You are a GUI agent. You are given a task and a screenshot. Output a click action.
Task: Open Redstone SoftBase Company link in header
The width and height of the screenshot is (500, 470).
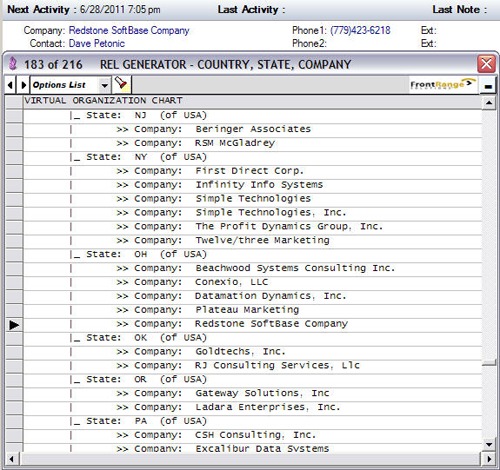click(129, 30)
